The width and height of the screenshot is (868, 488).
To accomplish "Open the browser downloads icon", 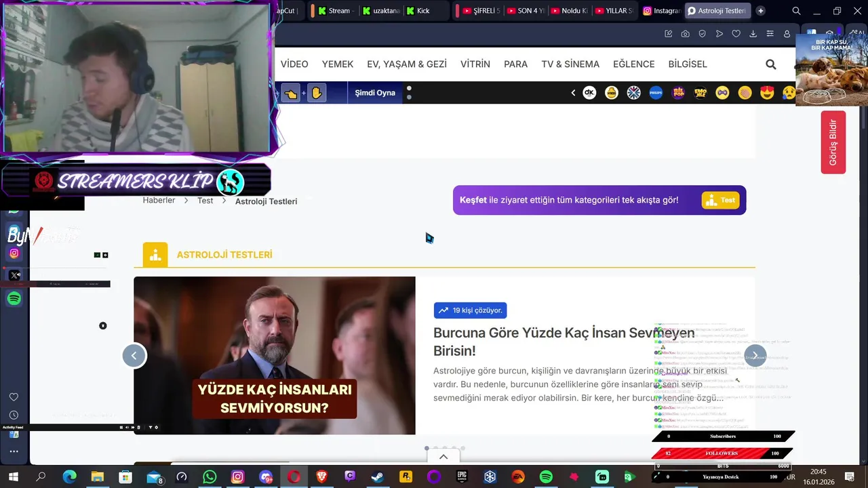I will [x=753, y=34].
